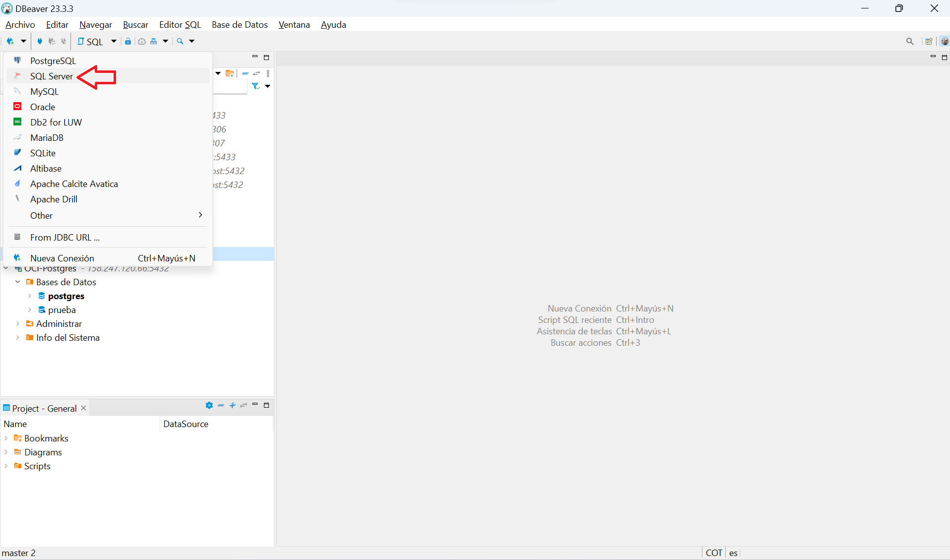Image resolution: width=950 pixels, height=560 pixels.
Task: Open the dashboard gauge icon in toolbar
Action: (x=142, y=41)
